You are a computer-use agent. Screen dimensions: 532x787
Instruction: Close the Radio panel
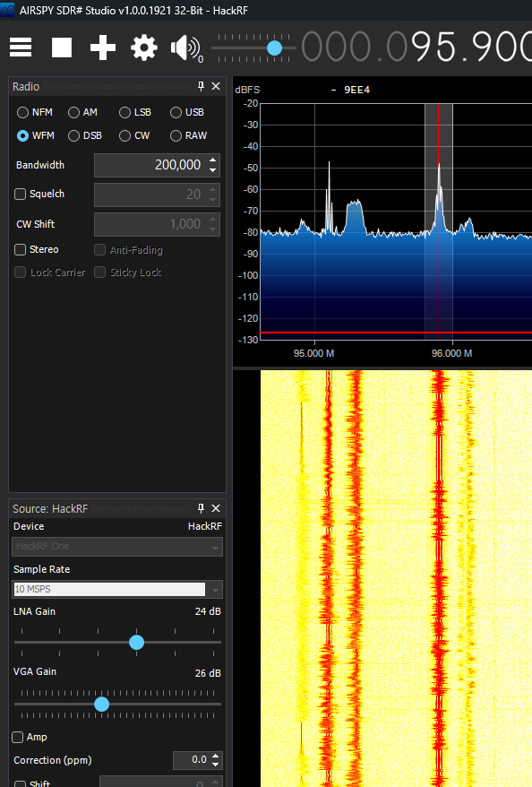pyautogui.click(x=216, y=86)
